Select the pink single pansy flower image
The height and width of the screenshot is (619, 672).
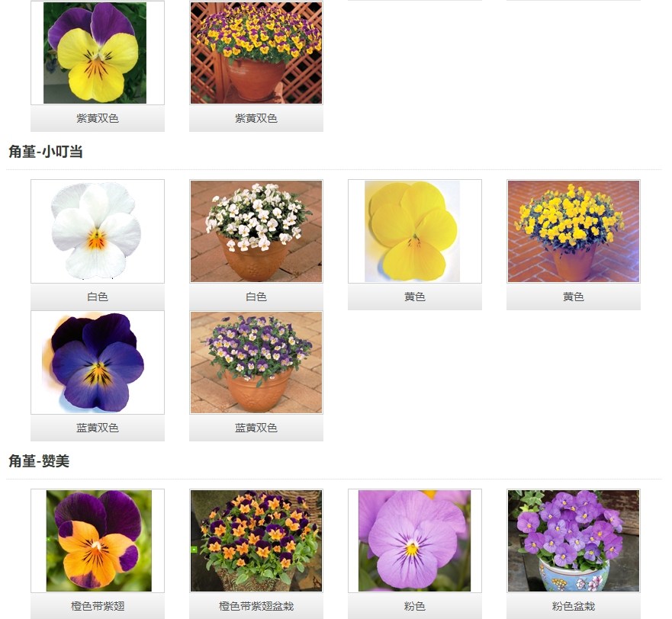point(414,540)
